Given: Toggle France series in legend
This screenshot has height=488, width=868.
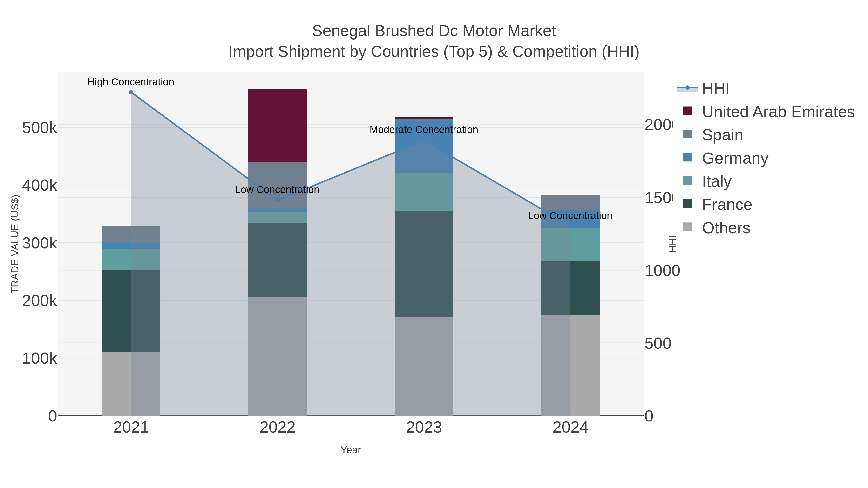Looking at the screenshot, I should tap(717, 204).
